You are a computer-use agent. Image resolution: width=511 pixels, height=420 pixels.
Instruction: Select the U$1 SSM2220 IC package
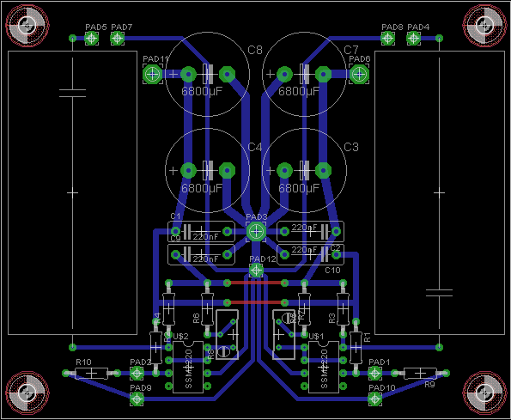coord(324,368)
